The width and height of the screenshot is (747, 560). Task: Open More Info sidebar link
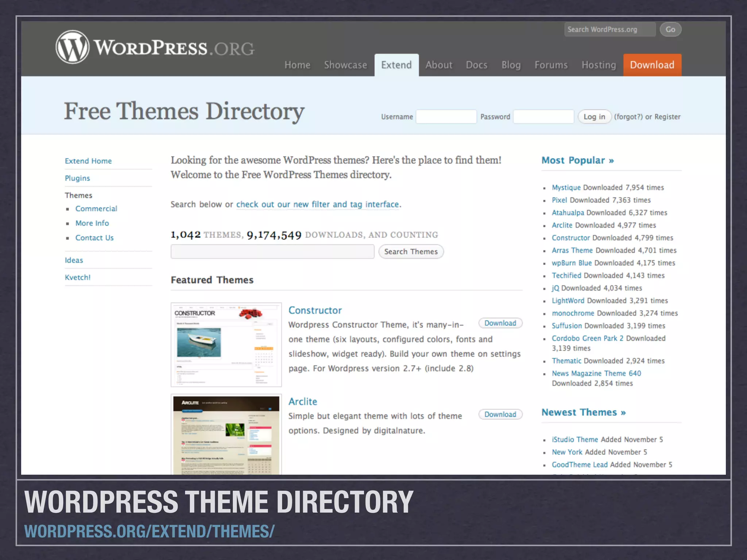point(92,223)
